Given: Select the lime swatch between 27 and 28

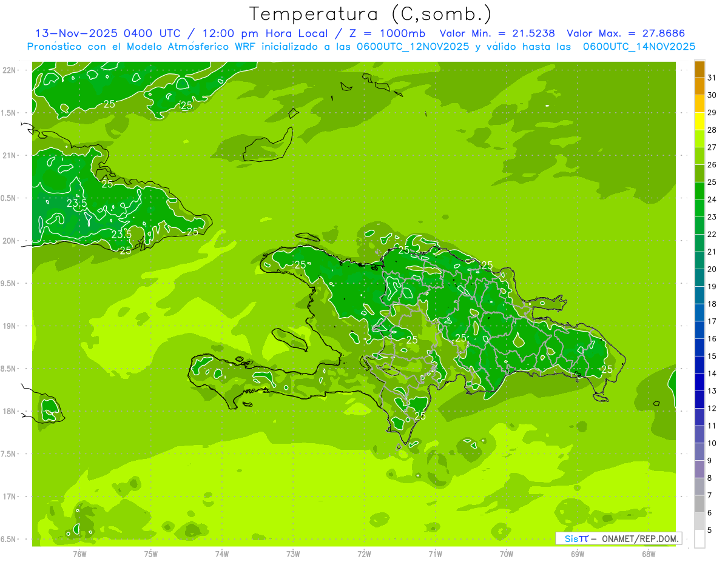Looking at the screenshot, I should [699, 139].
